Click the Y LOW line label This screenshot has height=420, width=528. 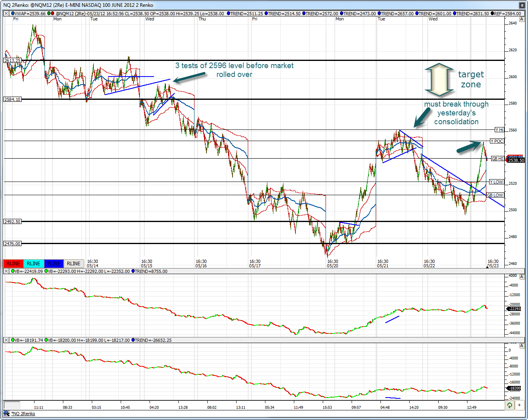click(x=496, y=182)
